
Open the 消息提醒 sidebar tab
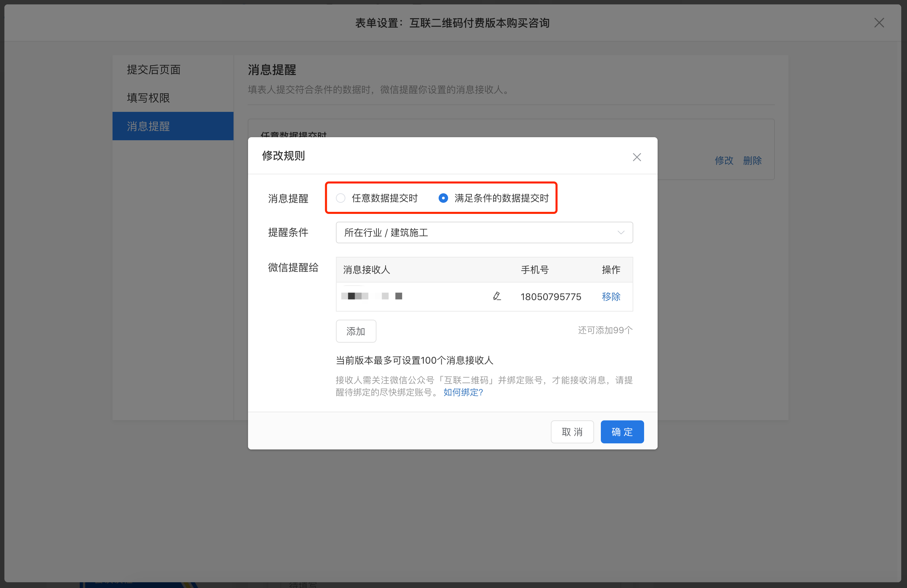tap(148, 126)
